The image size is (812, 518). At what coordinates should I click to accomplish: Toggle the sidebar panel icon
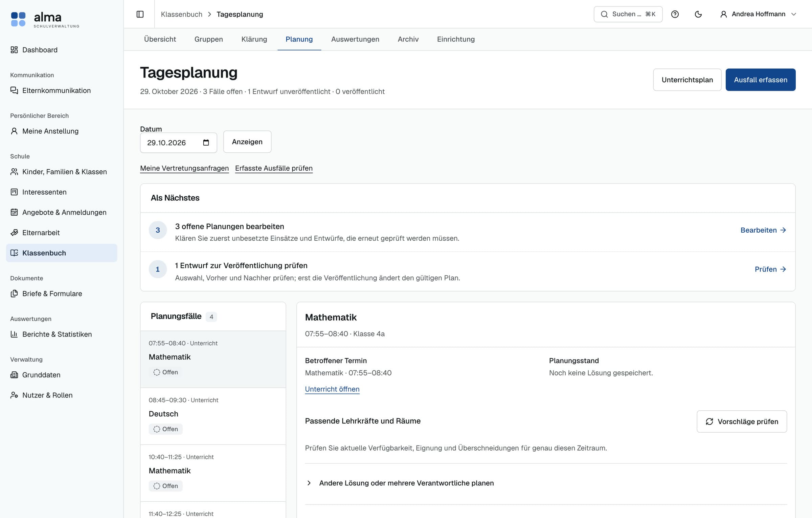point(140,14)
